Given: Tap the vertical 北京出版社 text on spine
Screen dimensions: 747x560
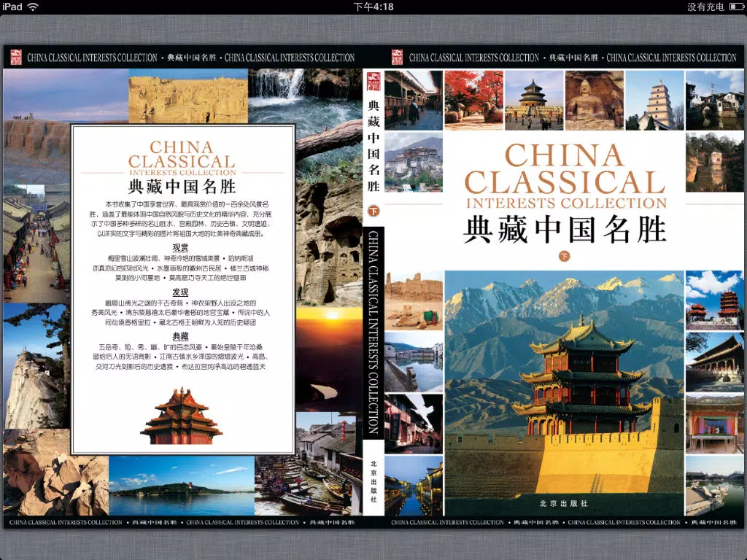Looking at the screenshot, I should (373, 481).
